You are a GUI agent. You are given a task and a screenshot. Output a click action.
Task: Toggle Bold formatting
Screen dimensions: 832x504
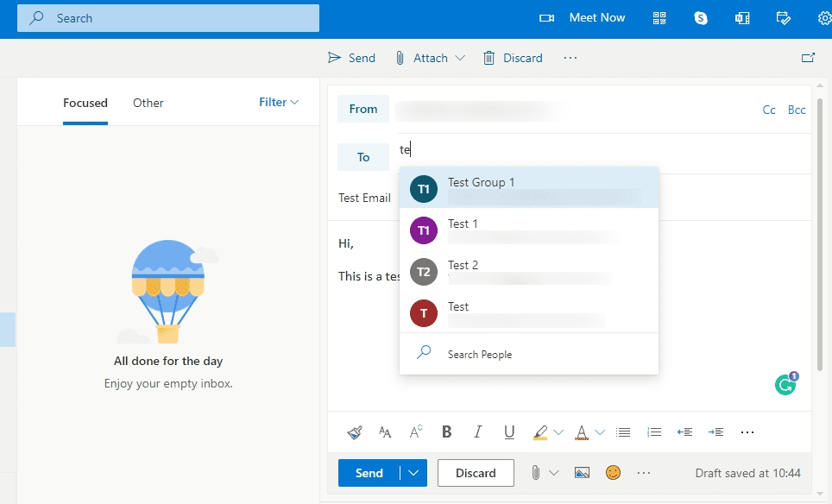pyautogui.click(x=447, y=432)
